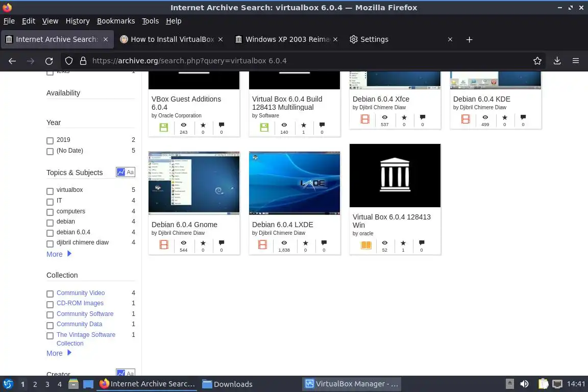The image size is (588, 392).
Task: Check the Community Software collection checkbox
Action: [x=50, y=315]
